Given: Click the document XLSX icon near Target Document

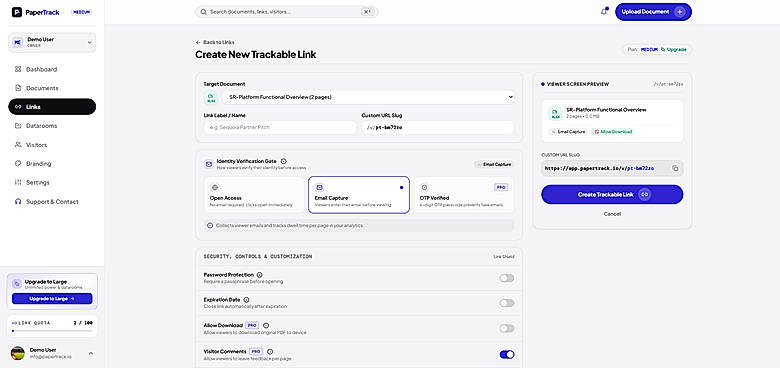Looking at the screenshot, I should (x=211, y=97).
